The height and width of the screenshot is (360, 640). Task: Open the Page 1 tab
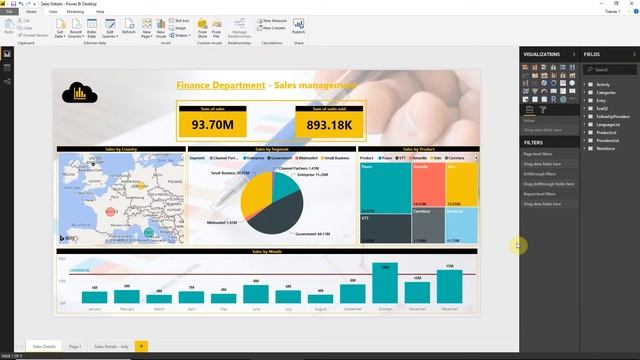click(75, 347)
